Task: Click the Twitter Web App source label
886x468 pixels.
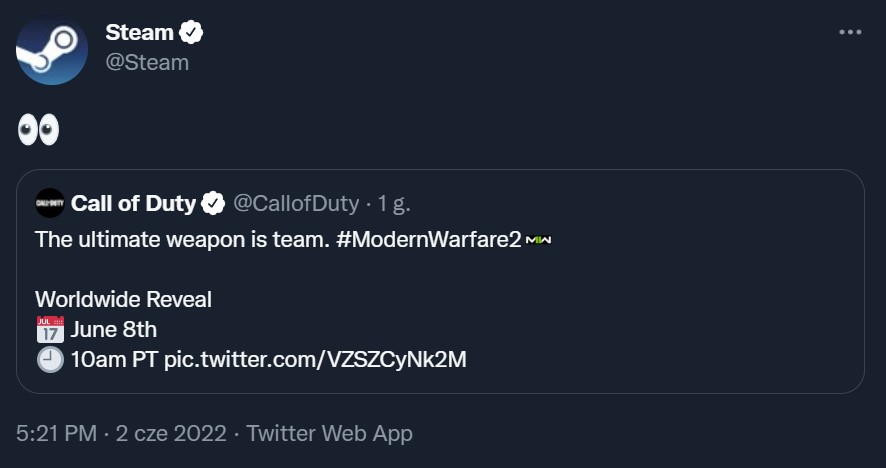Action: [x=329, y=434]
